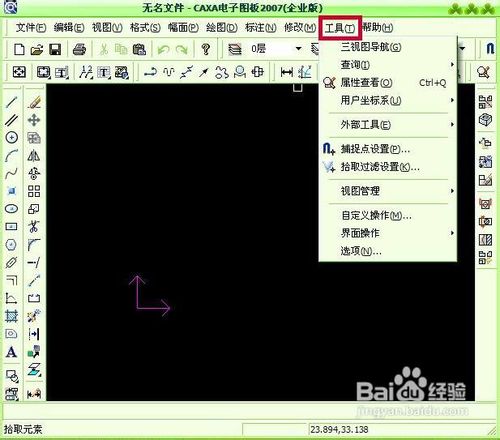Click the Undo arrow icon
Screen dimensions: 500x440
click(x=163, y=50)
